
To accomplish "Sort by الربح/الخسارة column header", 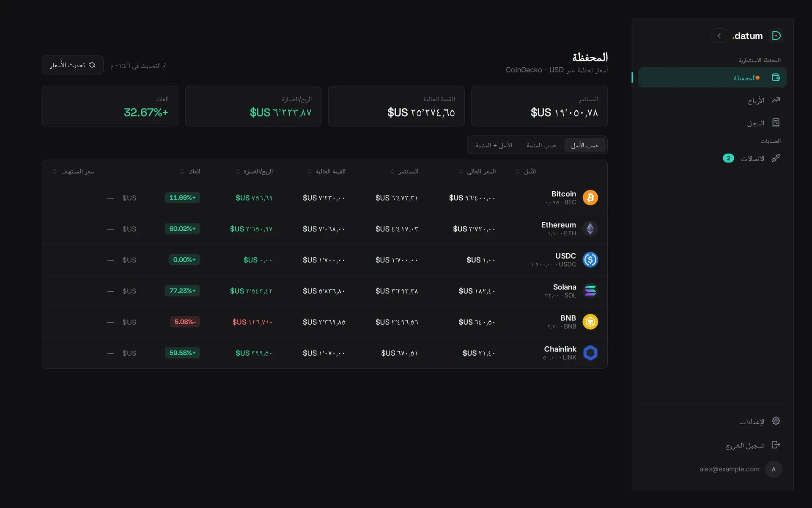I will [254, 171].
